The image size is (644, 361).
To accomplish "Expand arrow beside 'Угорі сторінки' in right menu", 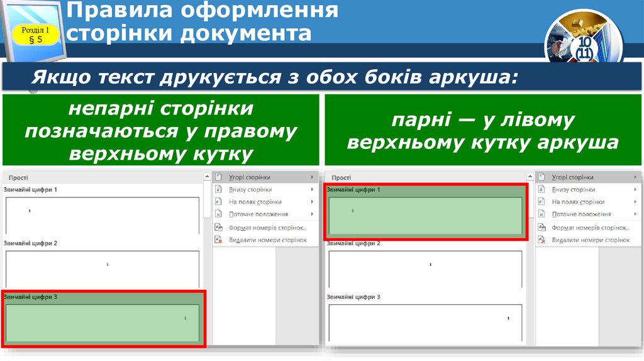I will pos(635,177).
